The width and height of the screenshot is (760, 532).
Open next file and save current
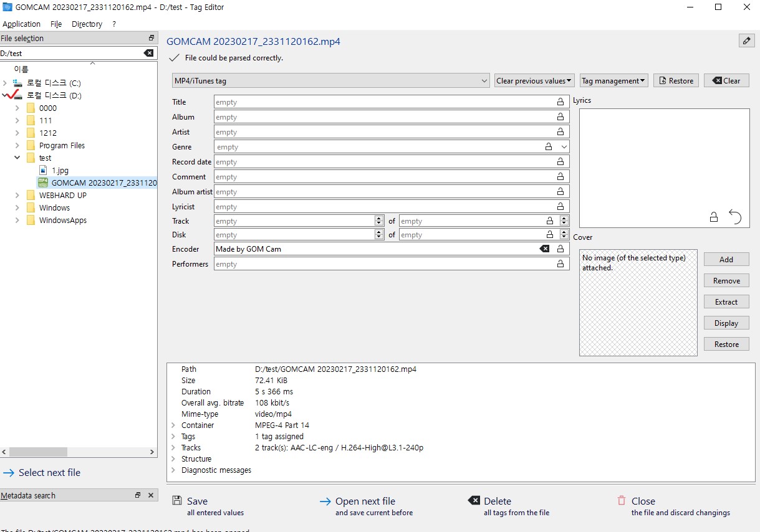click(366, 506)
